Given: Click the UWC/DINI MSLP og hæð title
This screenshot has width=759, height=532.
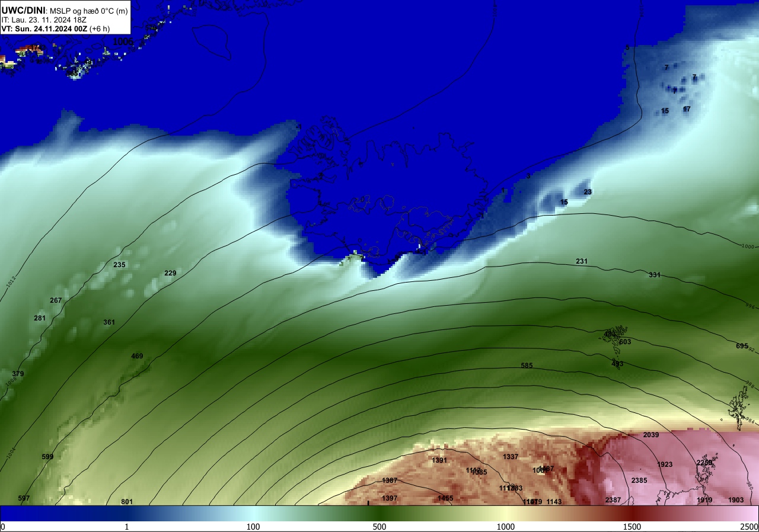Looking at the screenshot, I should 64,10.
